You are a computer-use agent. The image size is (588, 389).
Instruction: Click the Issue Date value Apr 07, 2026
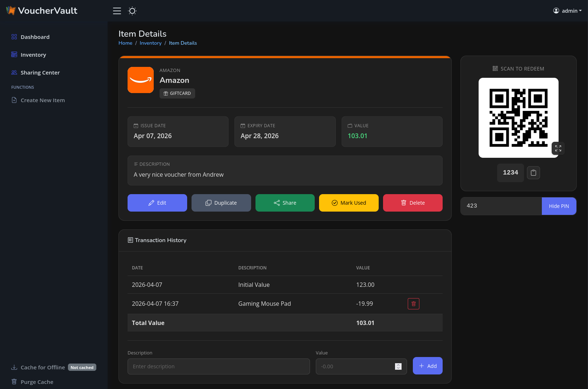click(x=153, y=136)
